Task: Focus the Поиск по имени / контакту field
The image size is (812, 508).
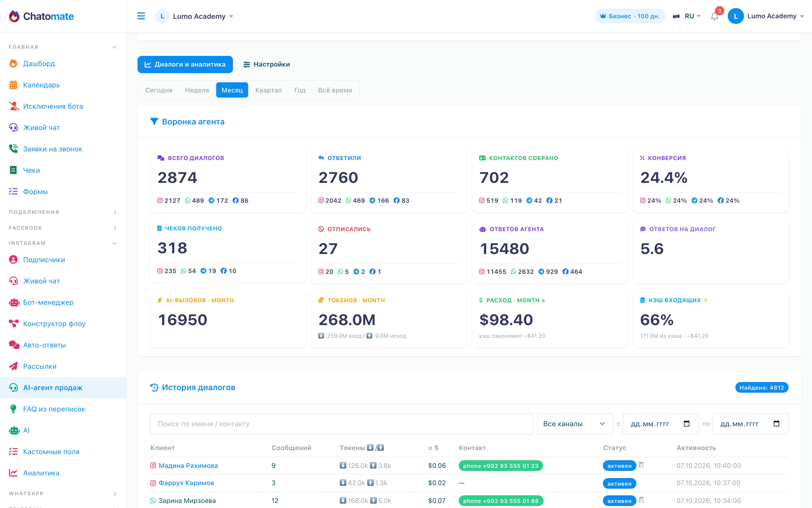Action: pos(342,424)
